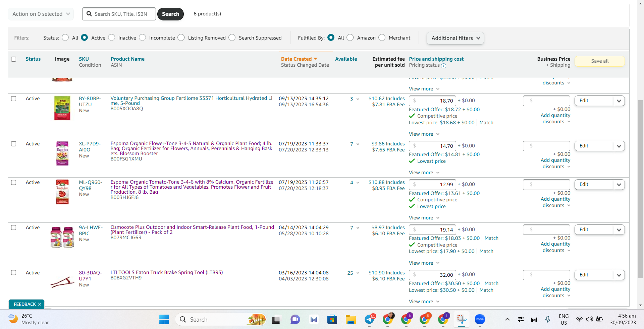Open Edit dropdown arrow for Fertilome row
644x329 pixels.
pyautogui.click(x=619, y=101)
